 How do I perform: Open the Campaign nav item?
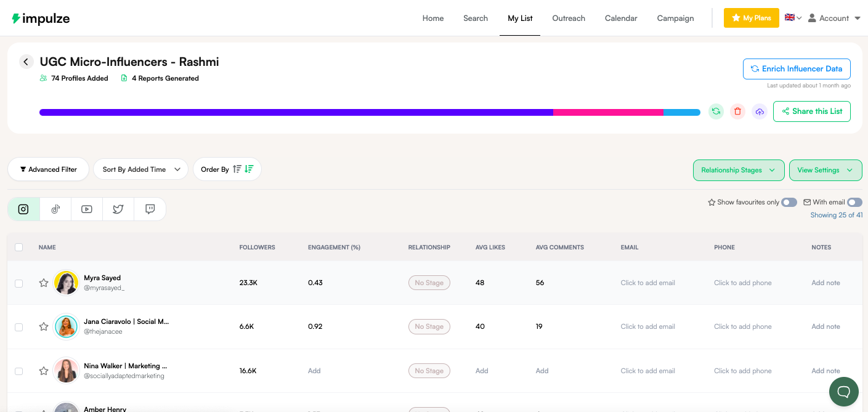click(675, 18)
